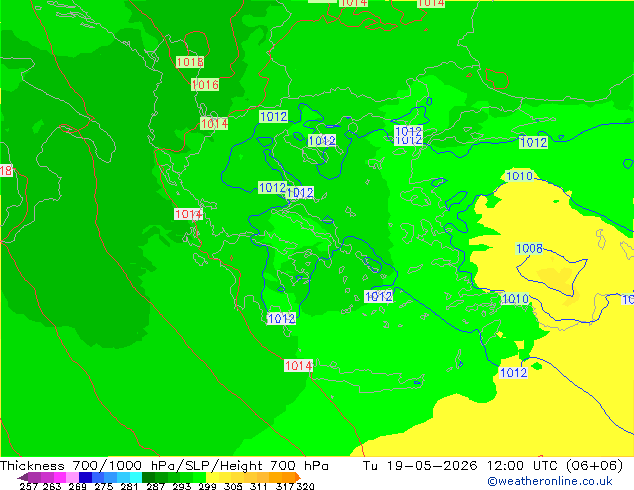Click the red 1014 label south of the peninsula

[298, 365]
